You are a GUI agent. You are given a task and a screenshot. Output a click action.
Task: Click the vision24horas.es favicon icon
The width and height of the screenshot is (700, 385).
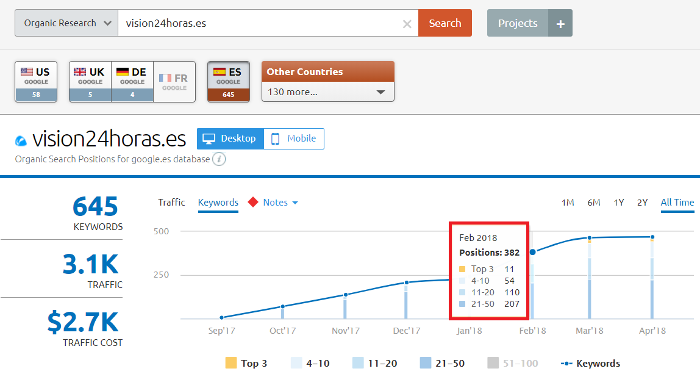click(21, 141)
